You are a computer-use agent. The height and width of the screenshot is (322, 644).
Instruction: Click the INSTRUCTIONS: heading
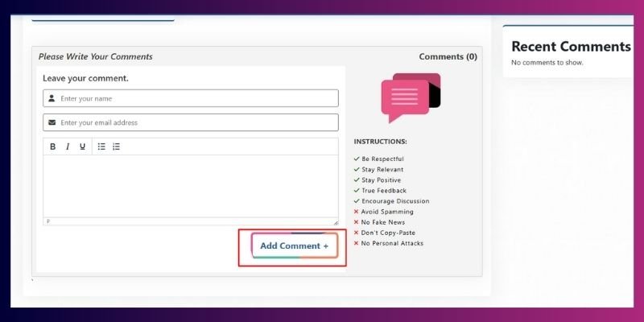[x=380, y=142]
